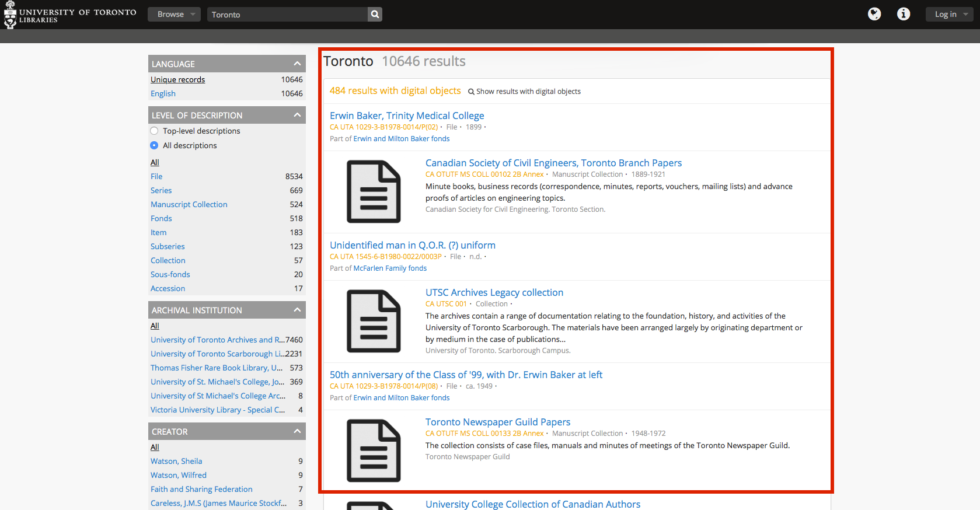This screenshot has height=510, width=980.
Task: Collapse the Archival Institution facet
Action: (297, 310)
